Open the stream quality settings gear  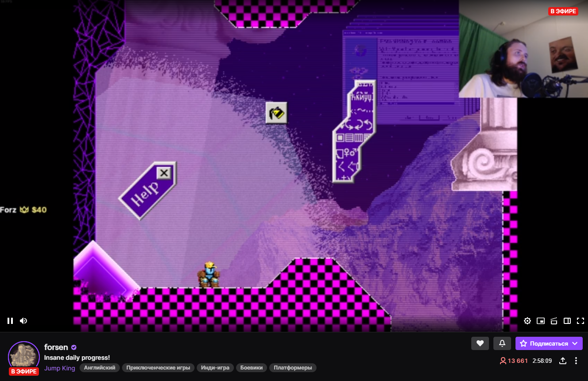527,321
